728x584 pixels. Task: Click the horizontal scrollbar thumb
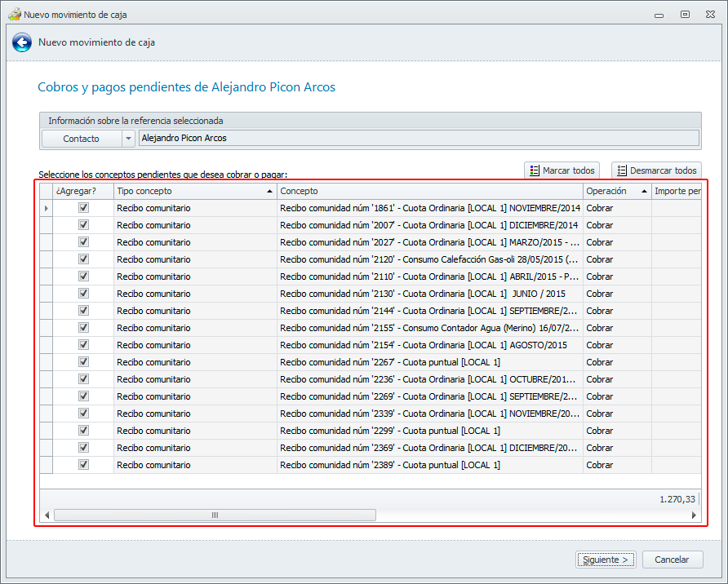[x=215, y=515]
